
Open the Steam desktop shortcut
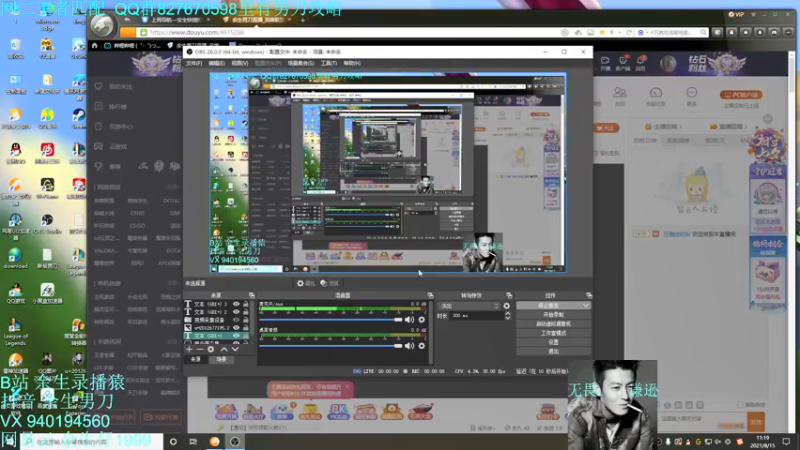coord(78,118)
